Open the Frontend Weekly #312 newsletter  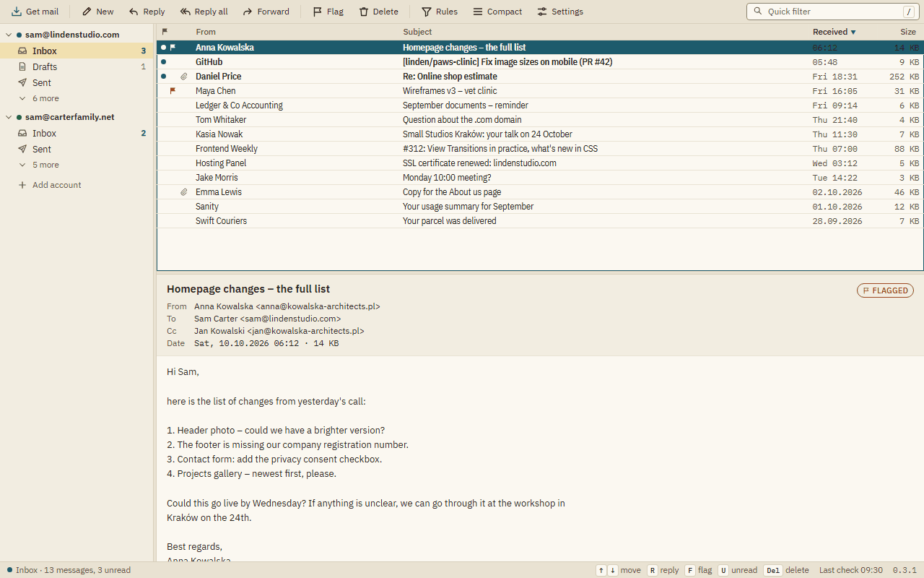540,149
